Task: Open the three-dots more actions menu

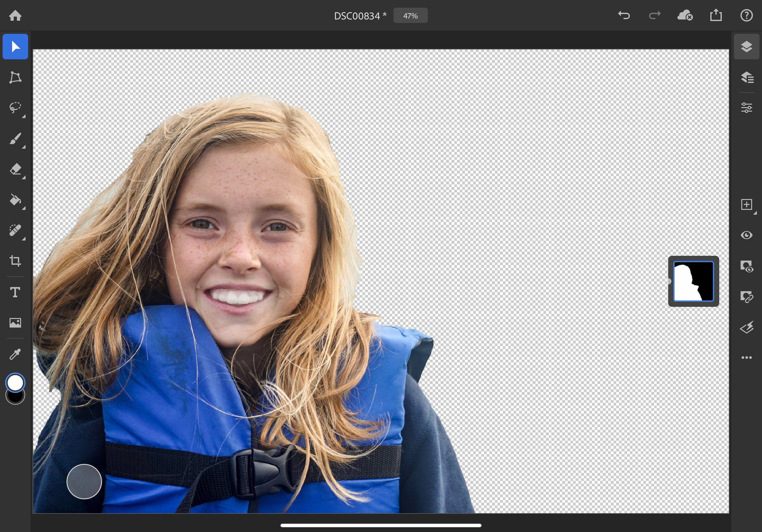Action: point(746,357)
